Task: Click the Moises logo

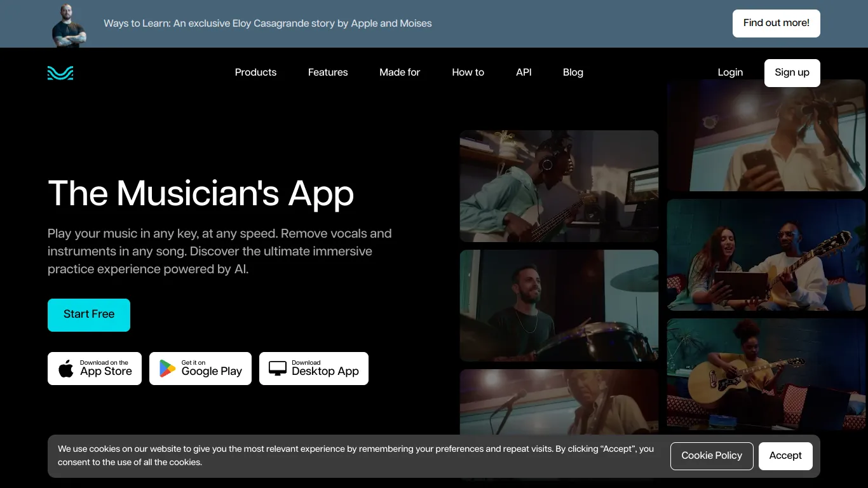Action: 60,72
